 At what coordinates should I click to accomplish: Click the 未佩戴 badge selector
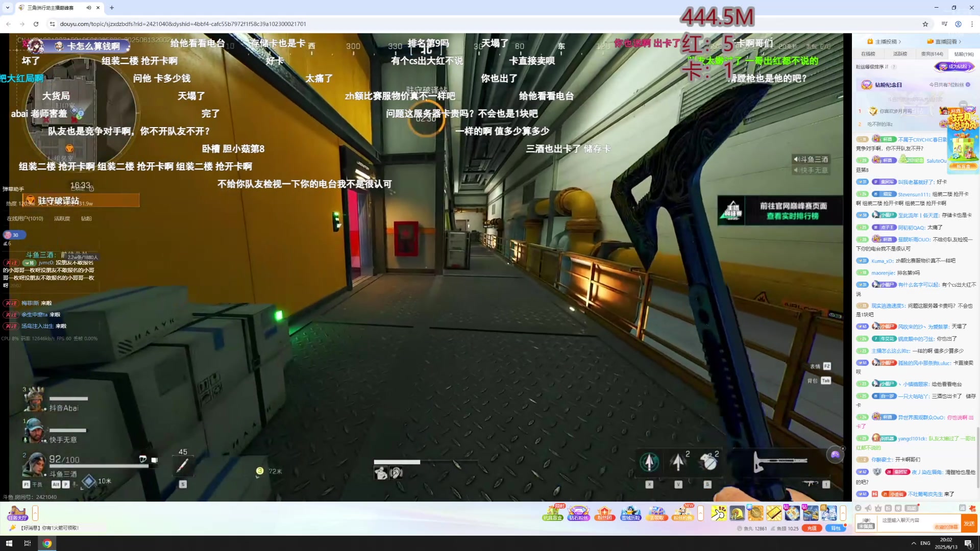pos(866,523)
